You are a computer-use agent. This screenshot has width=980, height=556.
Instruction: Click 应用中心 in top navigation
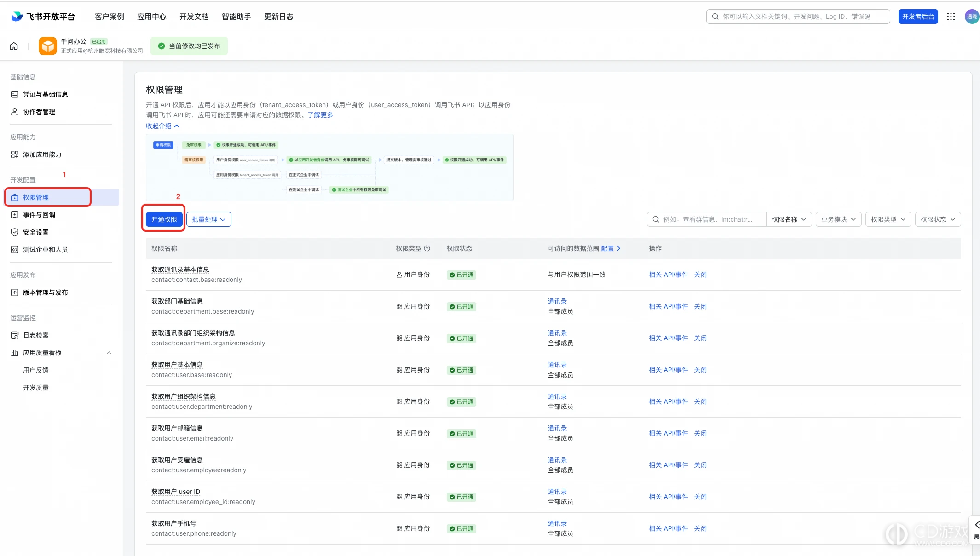click(152, 17)
